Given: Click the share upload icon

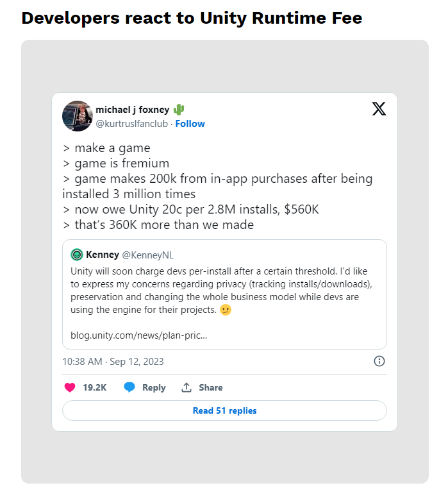Looking at the screenshot, I should 187,387.
